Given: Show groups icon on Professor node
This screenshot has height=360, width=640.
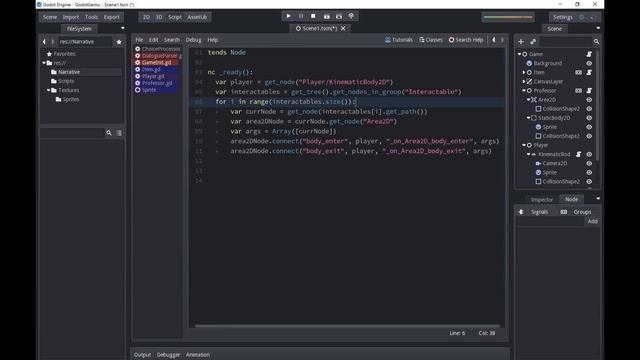Looking at the screenshot, I should 578,91.
